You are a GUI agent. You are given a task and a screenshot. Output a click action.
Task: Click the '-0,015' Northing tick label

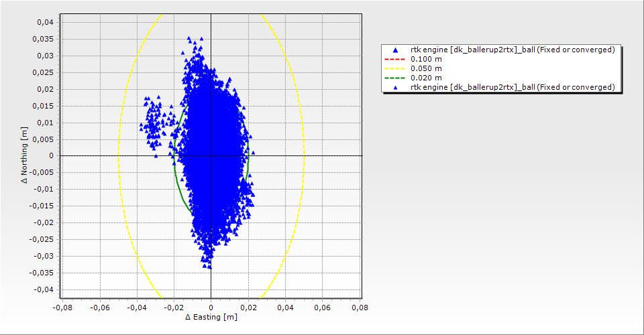tap(42, 206)
